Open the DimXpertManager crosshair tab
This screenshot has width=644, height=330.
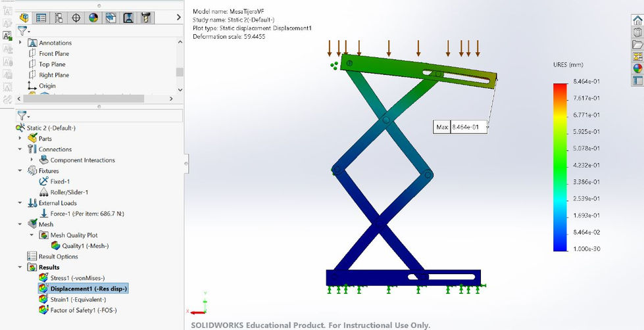(76, 18)
